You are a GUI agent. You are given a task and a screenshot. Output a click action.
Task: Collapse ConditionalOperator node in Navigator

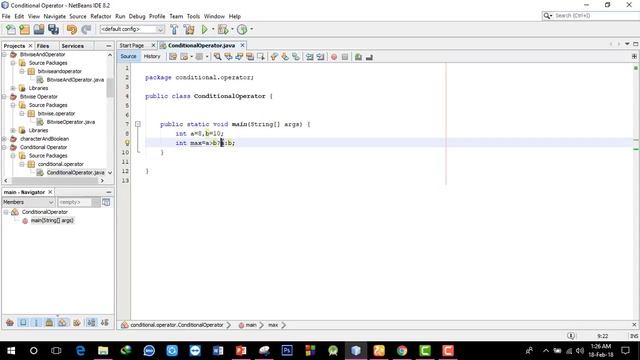coord(6,212)
